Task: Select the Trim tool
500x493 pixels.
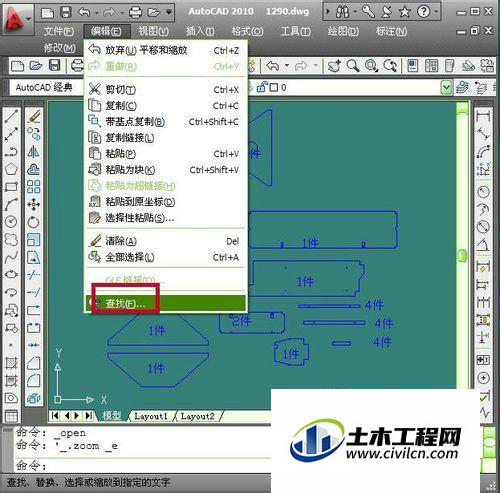Action: point(34,275)
